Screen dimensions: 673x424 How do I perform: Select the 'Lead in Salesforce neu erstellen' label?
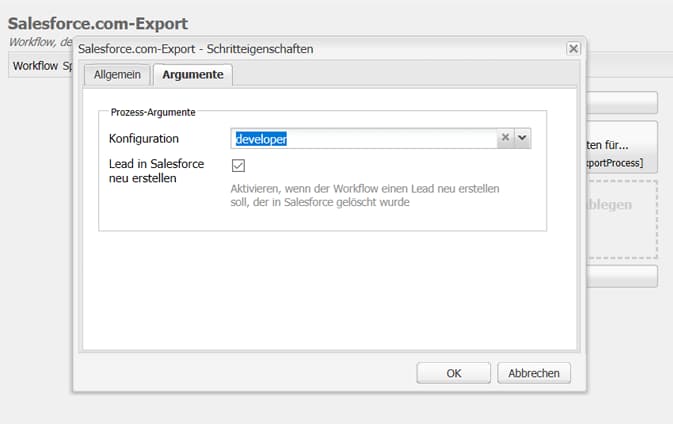[x=156, y=171]
